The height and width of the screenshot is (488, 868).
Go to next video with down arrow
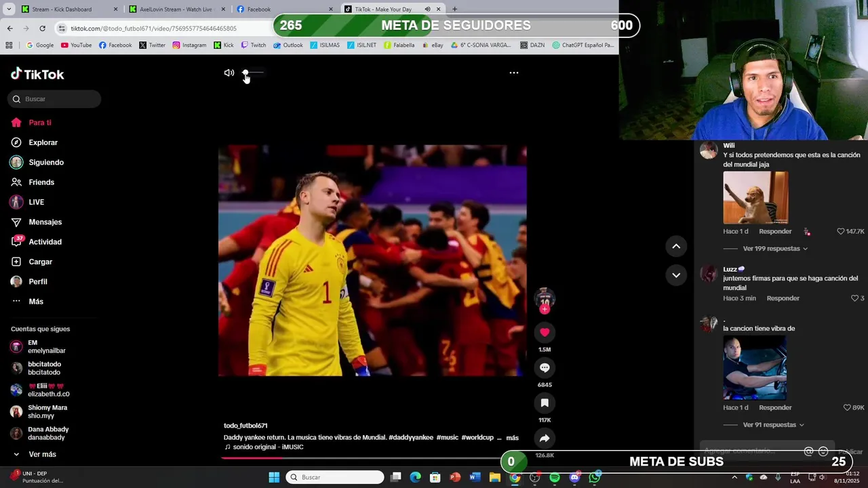(676, 275)
